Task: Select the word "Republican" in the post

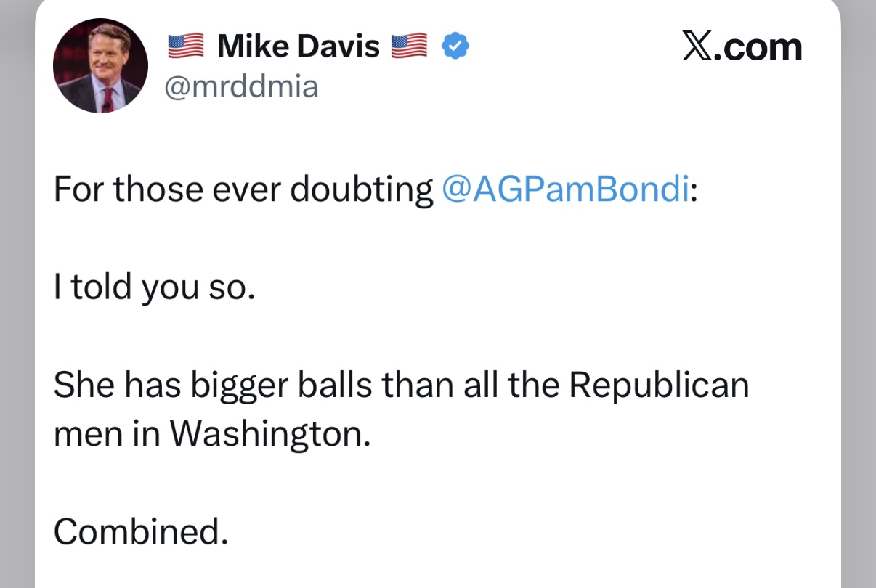Action: 659,387
